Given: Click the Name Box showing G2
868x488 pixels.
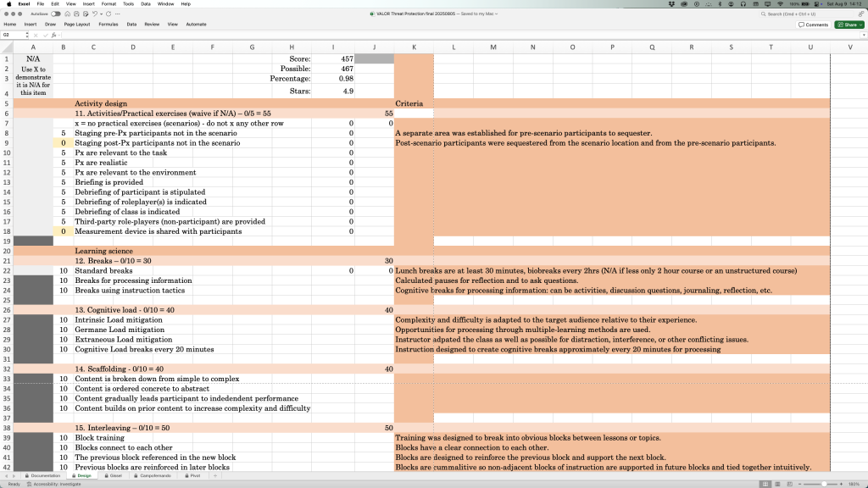Looking at the screenshot, I should [x=12, y=35].
